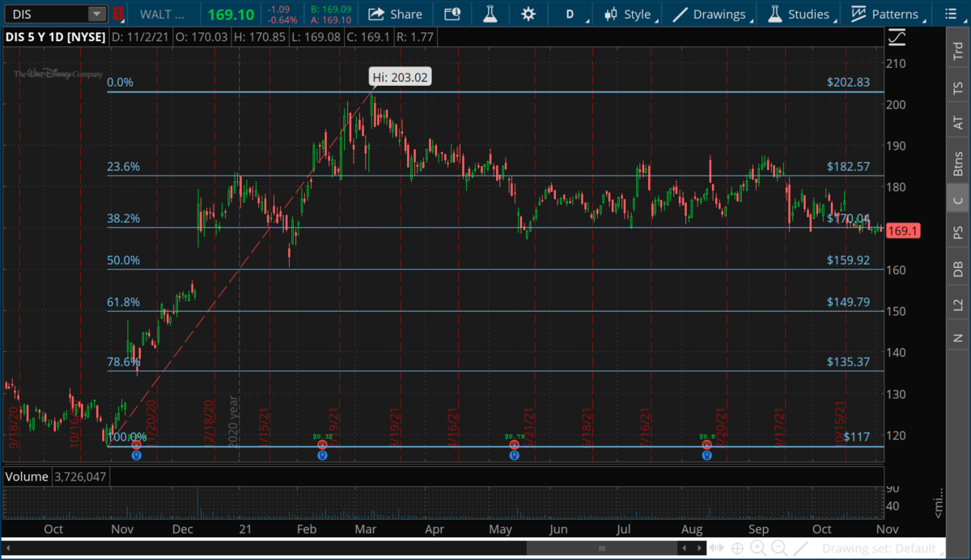The image size is (971, 560).
Task: Click the $0.32 dividend marker
Action: 323,436
